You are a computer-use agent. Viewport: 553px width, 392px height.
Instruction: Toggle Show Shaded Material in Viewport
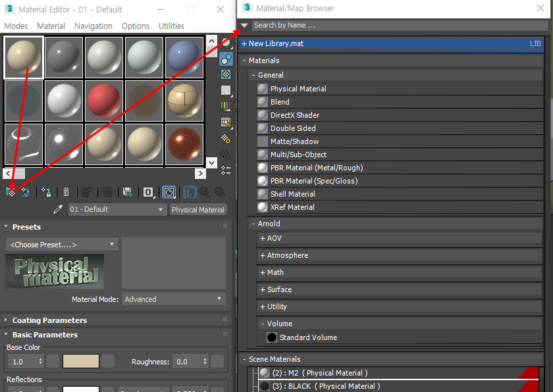click(169, 192)
